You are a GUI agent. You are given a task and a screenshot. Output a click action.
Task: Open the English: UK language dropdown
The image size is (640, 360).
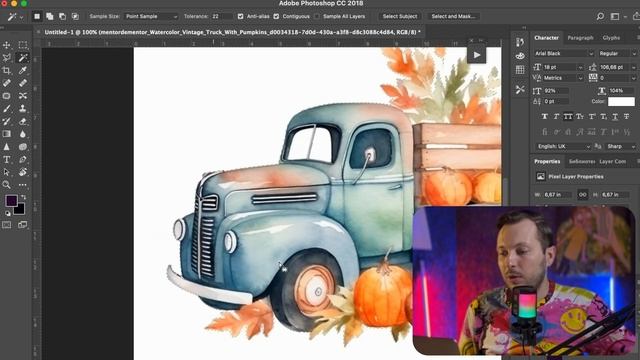pyautogui.click(x=563, y=146)
